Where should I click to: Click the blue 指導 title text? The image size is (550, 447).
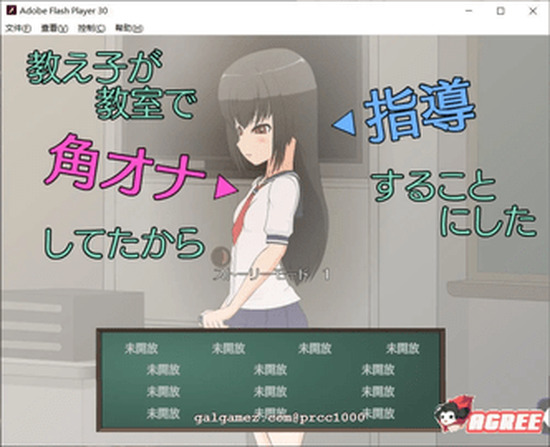pos(419,109)
